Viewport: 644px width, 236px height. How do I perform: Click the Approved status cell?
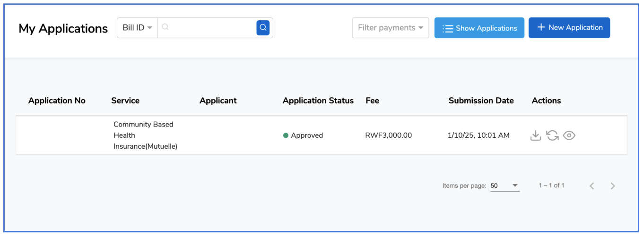click(x=303, y=135)
